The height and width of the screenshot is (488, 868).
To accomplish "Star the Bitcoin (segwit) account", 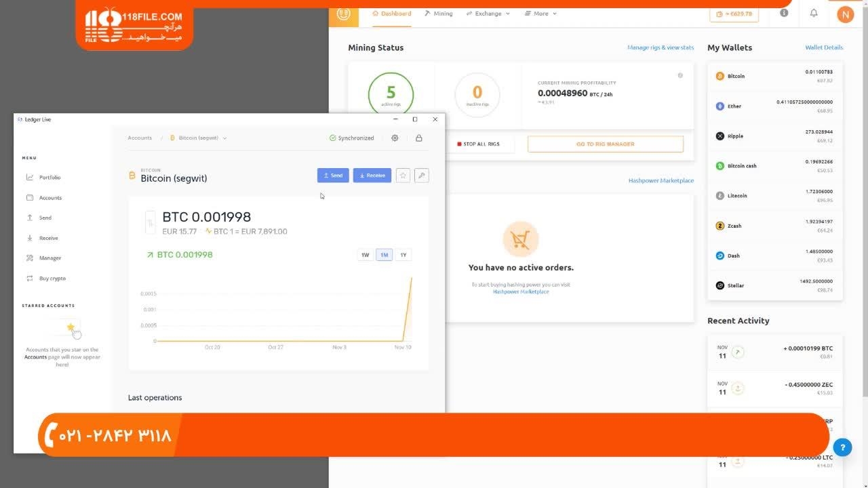I will tap(403, 176).
